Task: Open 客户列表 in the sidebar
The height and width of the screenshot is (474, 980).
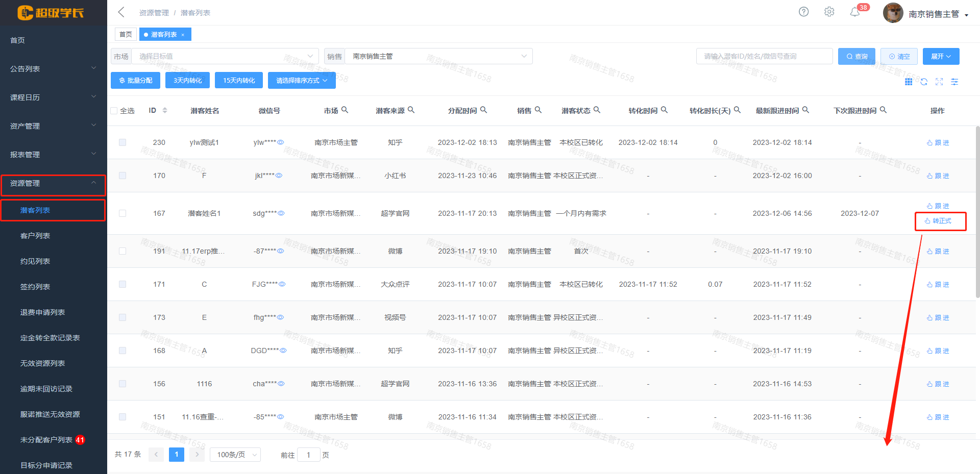Action: click(35, 236)
